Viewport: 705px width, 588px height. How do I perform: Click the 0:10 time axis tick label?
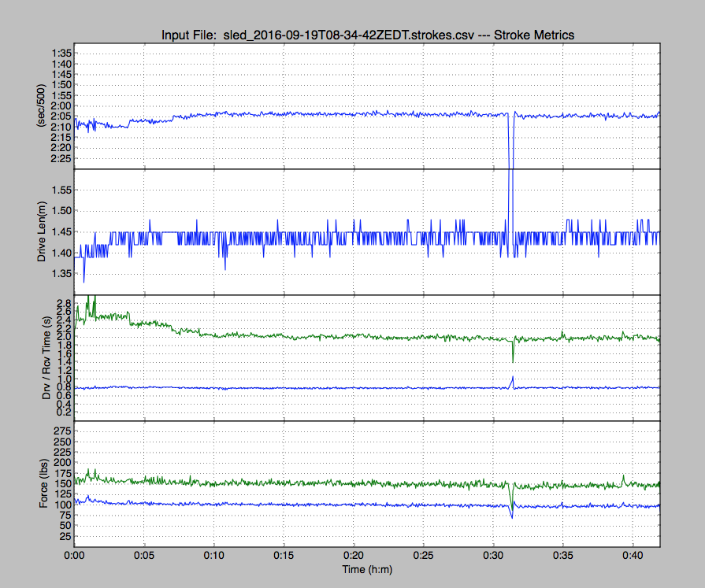click(x=213, y=555)
